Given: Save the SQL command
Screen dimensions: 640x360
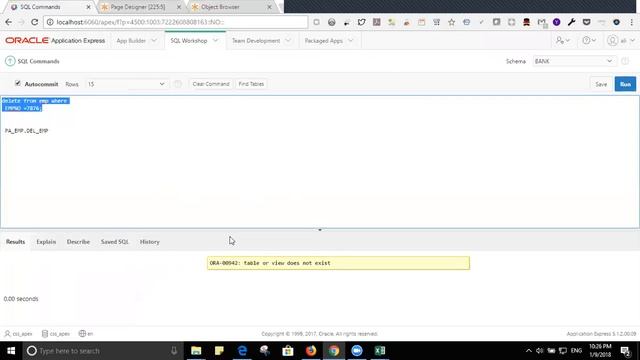Looking at the screenshot, I should click(x=601, y=84).
